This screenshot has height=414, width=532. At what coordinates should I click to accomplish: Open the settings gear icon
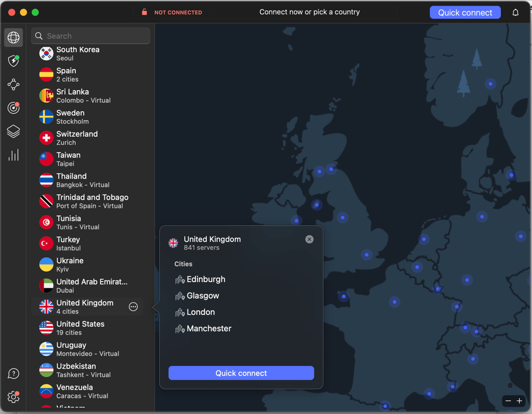click(x=14, y=397)
